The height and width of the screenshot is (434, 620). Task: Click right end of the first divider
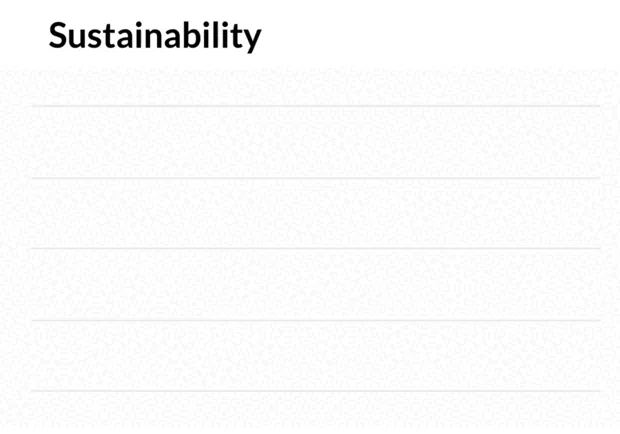point(598,106)
